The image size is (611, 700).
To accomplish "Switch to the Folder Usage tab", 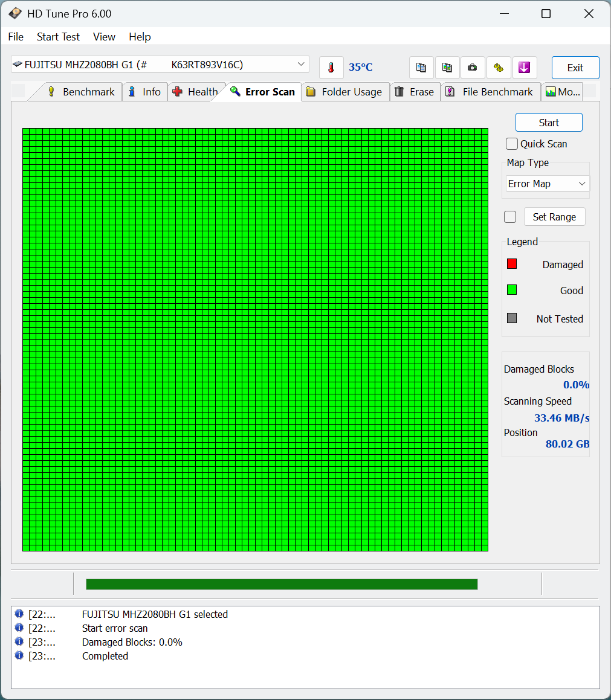I will 345,92.
